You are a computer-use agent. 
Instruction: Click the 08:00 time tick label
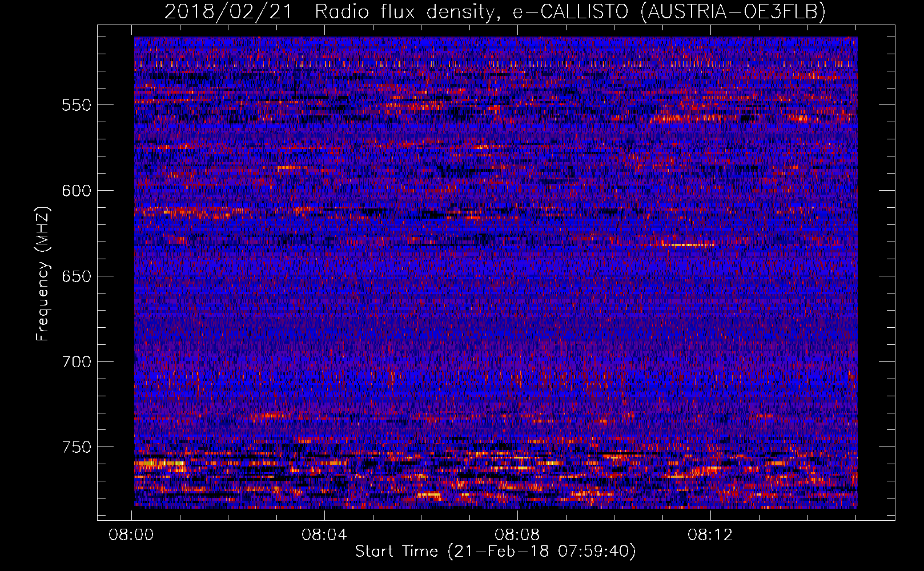pyautogui.click(x=132, y=535)
